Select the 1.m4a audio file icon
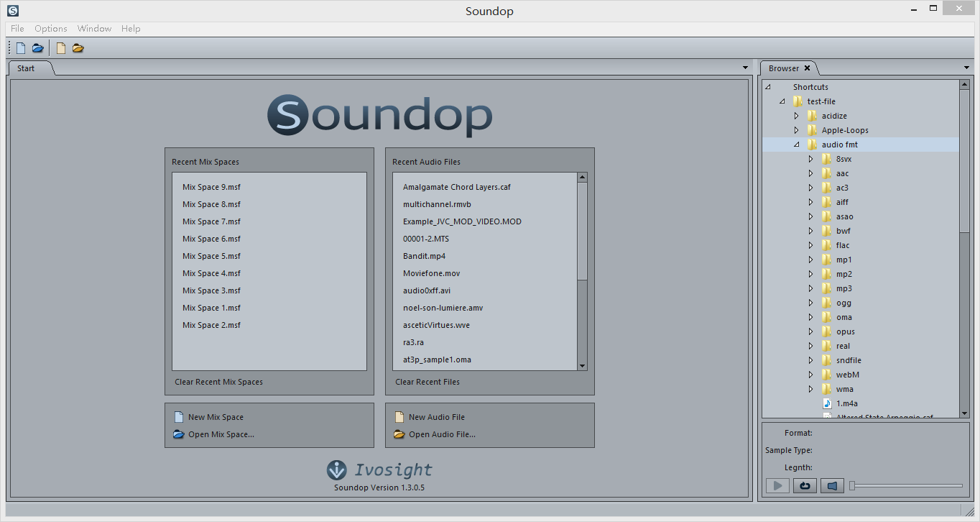The width and height of the screenshot is (980, 522). coord(827,403)
